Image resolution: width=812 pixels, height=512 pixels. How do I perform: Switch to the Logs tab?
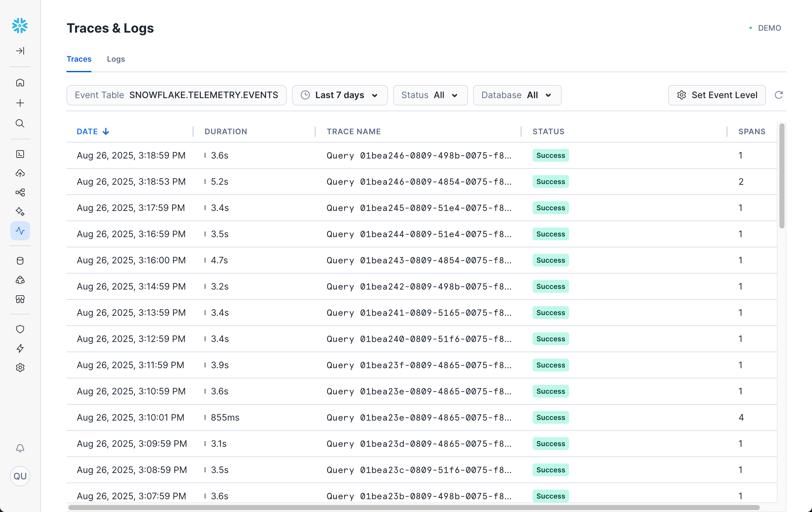click(116, 59)
